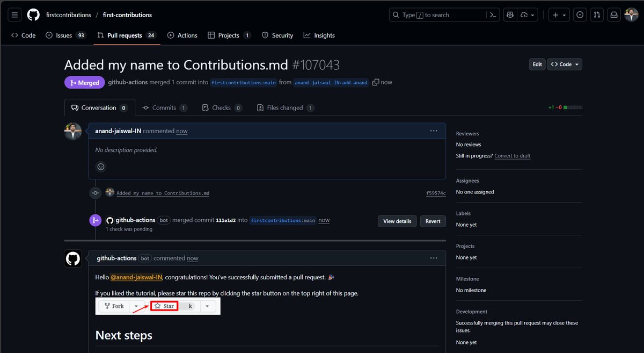The width and height of the screenshot is (644, 353).
Task: Open options menu on github-actions comment
Action: click(x=434, y=258)
